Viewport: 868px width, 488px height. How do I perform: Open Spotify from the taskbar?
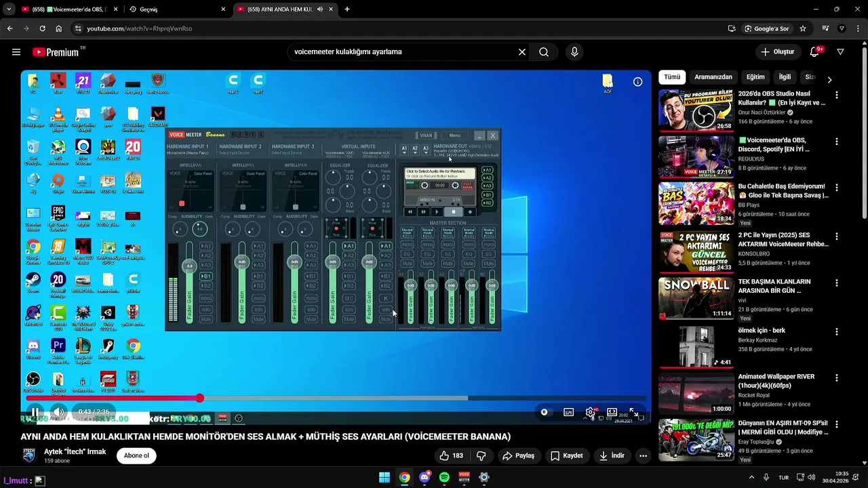click(444, 477)
